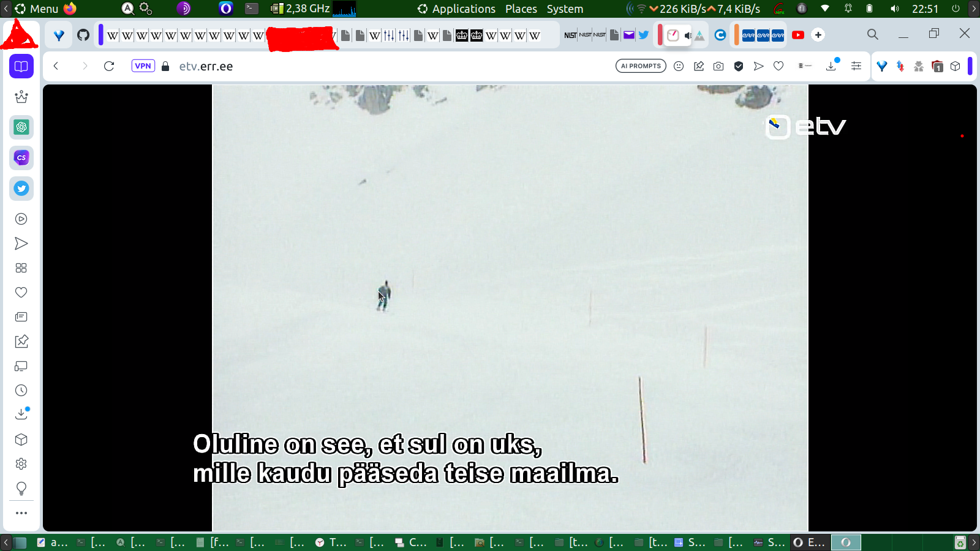This screenshot has width=980, height=551.
Task: Switch to the blue C-logo tab
Action: click(720, 35)
